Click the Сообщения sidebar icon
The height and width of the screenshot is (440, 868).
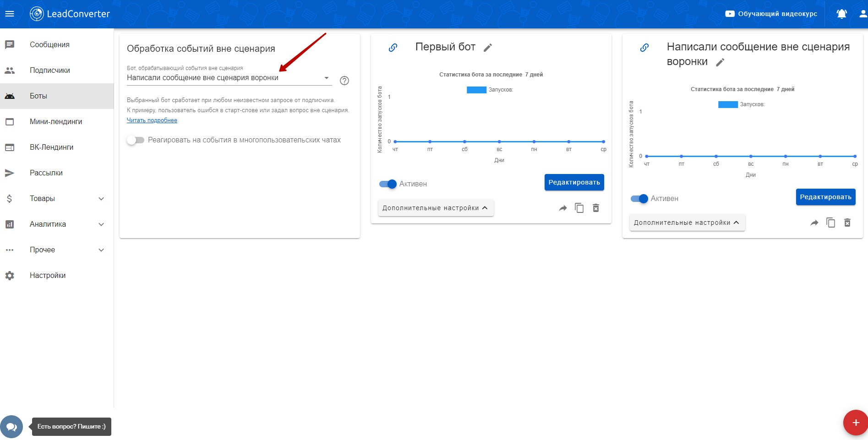10,44
